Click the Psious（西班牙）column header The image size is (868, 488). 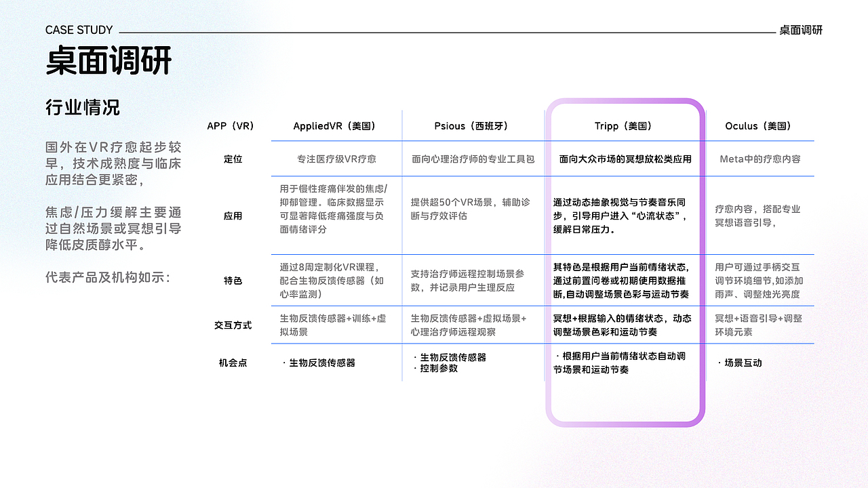click(473, 125)
